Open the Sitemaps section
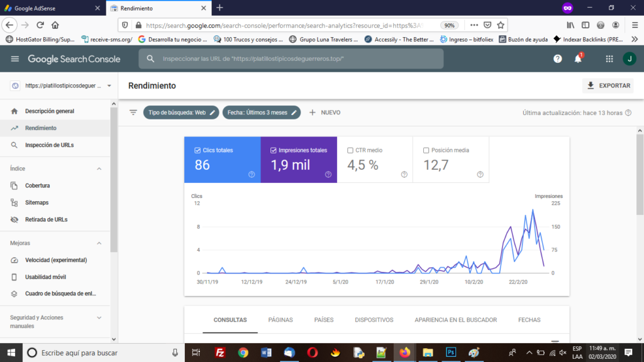The width and height of the screenshot is (644, 362). 44,202
